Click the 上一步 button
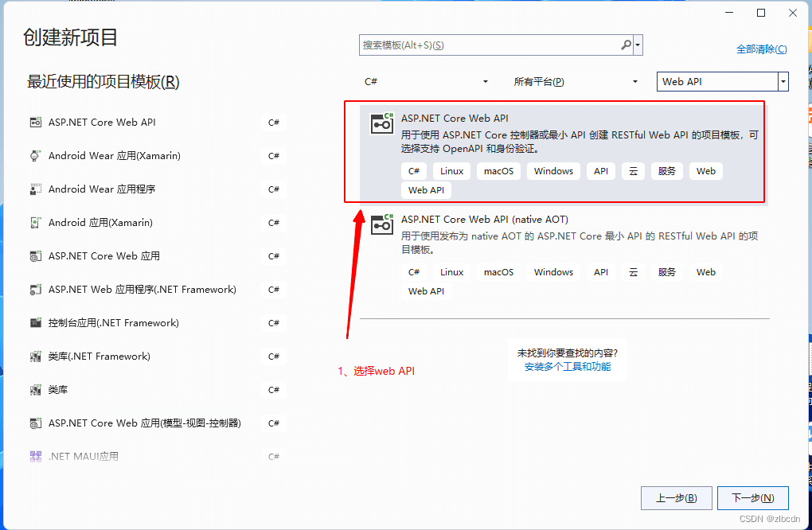The width and height of the screenshot is (812, 530). [x=676, y=497]
